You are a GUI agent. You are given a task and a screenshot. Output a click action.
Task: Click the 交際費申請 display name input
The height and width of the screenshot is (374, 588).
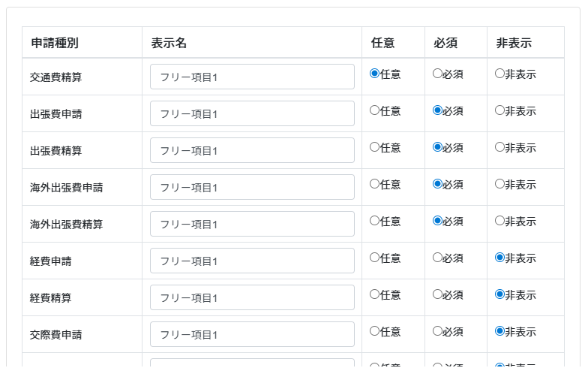coord(252,334)
